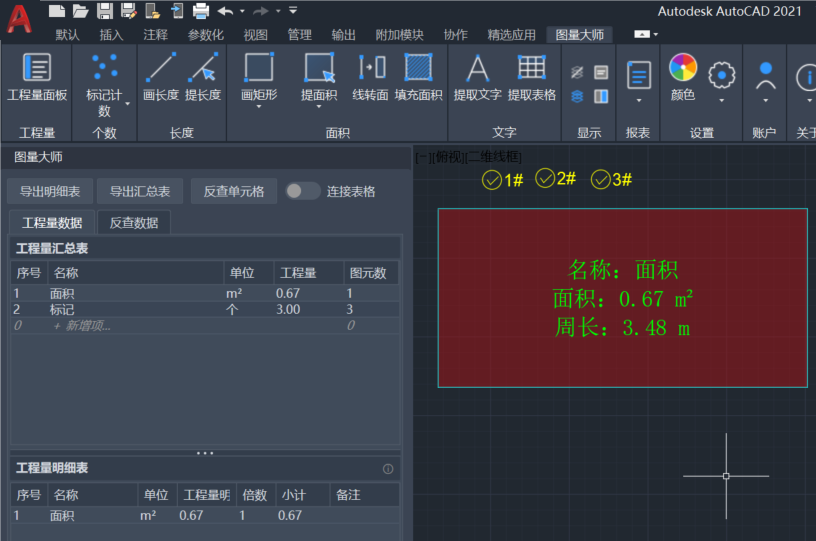Click the split panel display icon

[x=601, y=96]
